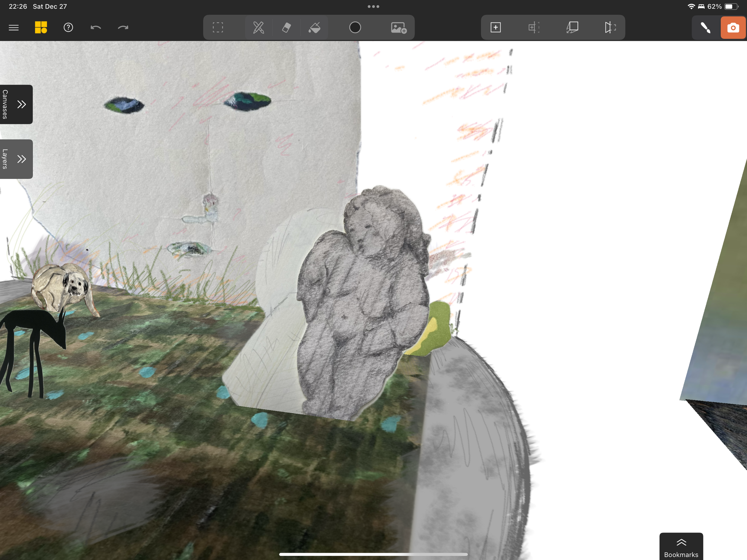This screenshot has height=560, width=747.
Task: Select the eraser tool
Action: coord(286,27)
